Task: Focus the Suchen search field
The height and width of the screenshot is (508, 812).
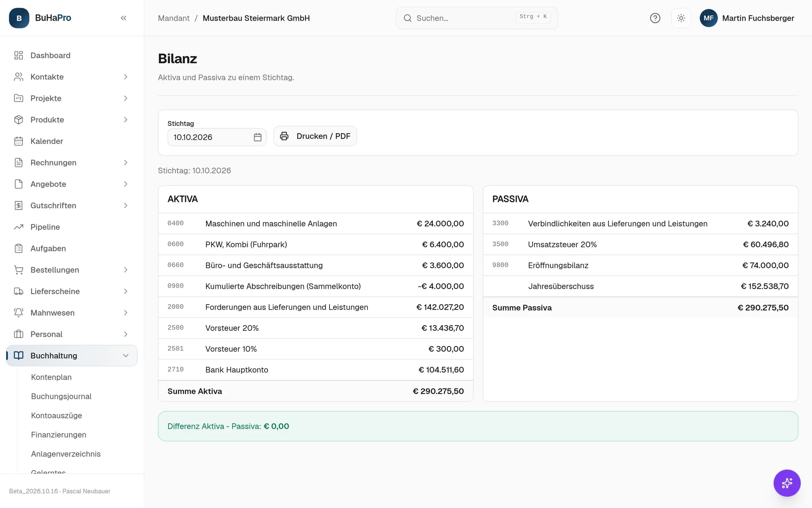Action: 477,18
